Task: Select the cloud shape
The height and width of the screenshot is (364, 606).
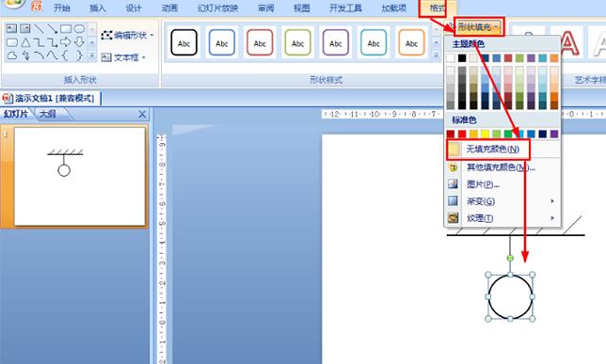Action: coord(12,55)
